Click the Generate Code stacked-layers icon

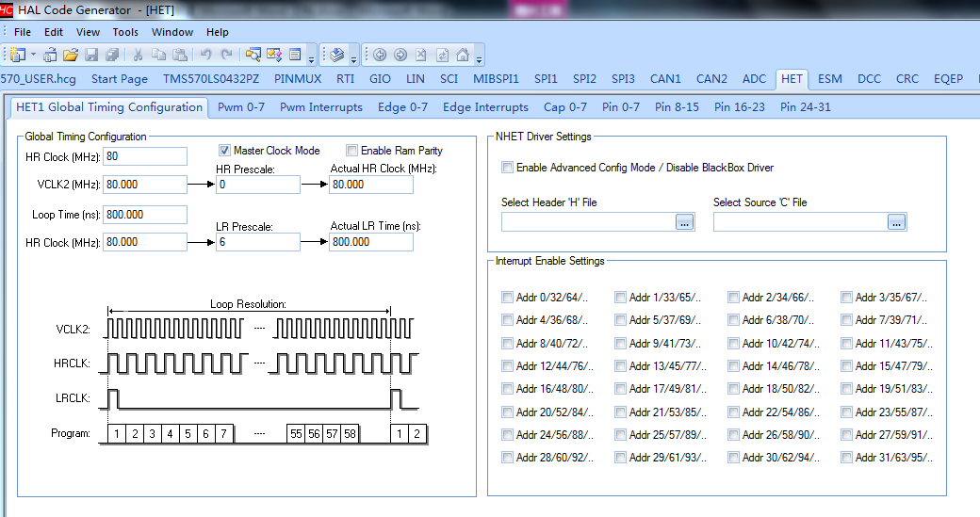coord(337,55)
